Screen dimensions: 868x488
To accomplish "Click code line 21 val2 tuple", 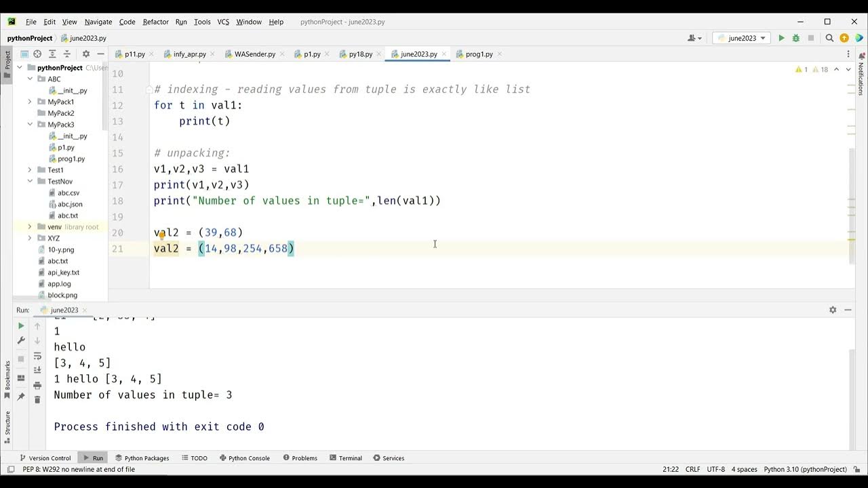I will tap(224, 249).
